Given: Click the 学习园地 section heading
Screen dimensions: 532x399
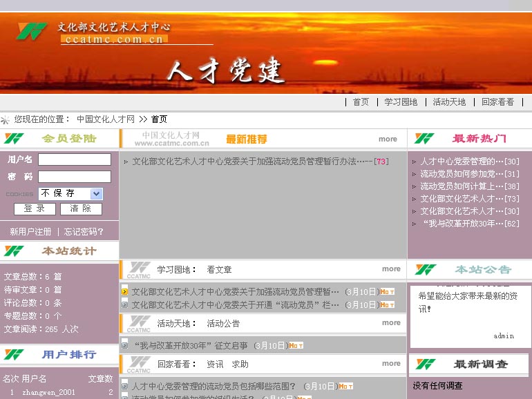Looking at the screenshot, I should (x=176, y=270).
